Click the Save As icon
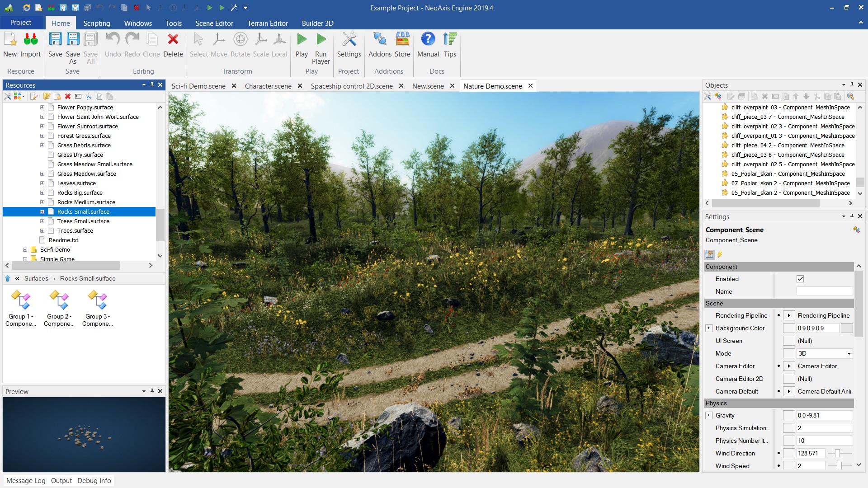 [x=73, y=40]
